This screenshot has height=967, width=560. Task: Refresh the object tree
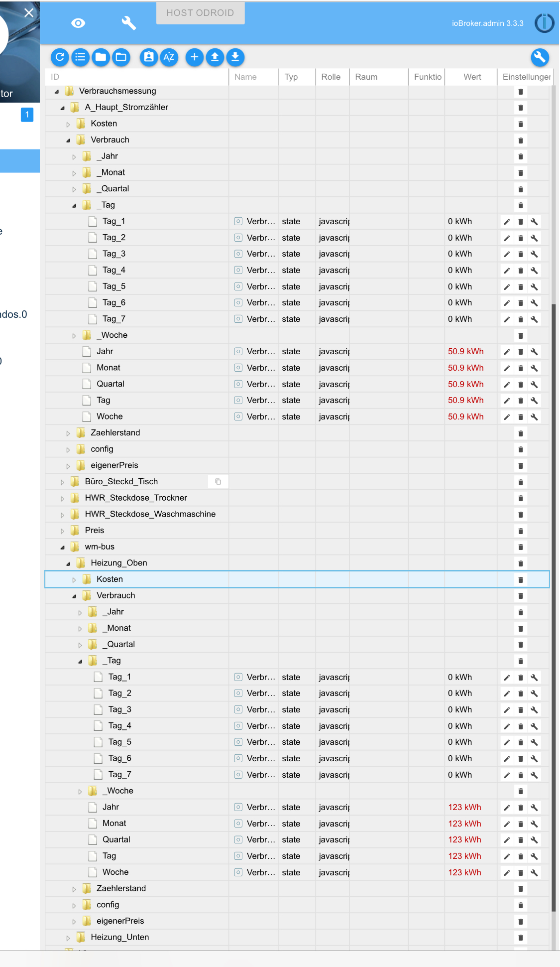(x=60, y=57)
